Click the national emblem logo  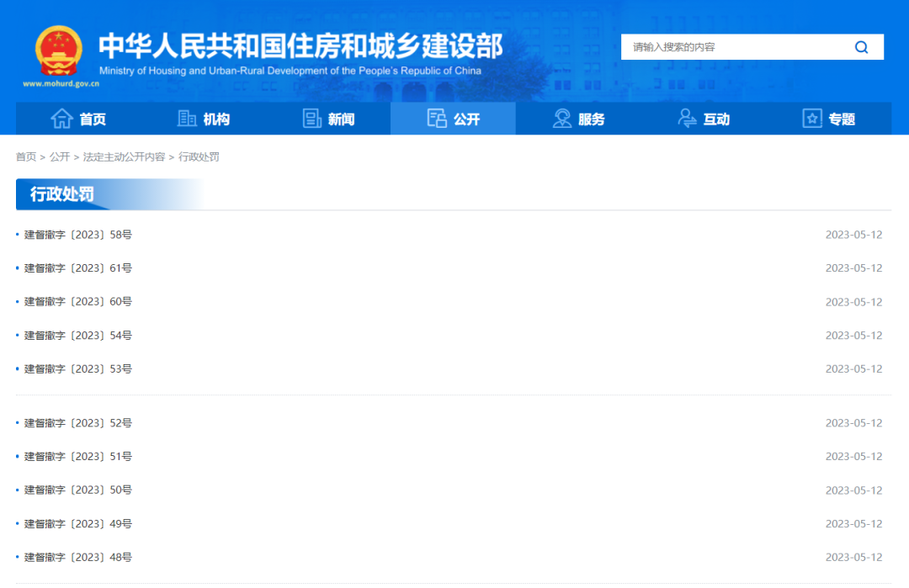point(59,51)
